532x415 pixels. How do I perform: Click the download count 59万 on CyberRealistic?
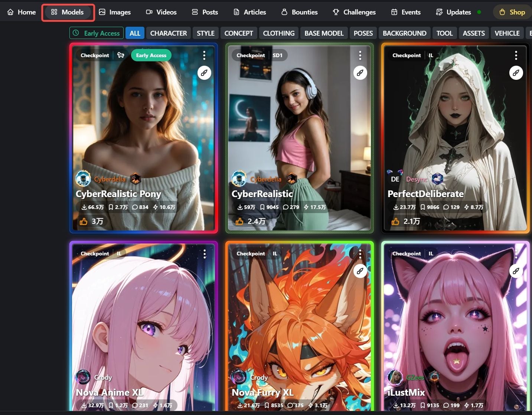(247, 207)
